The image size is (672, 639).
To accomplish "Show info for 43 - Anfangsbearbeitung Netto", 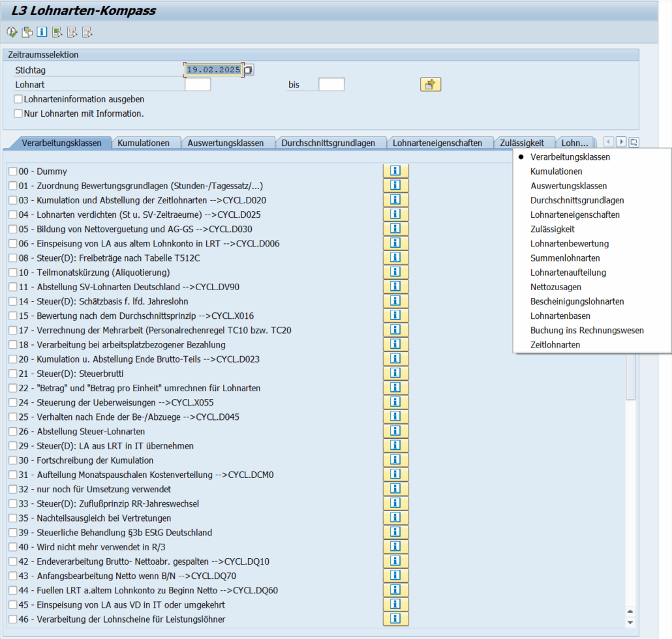I will (395, 576).
